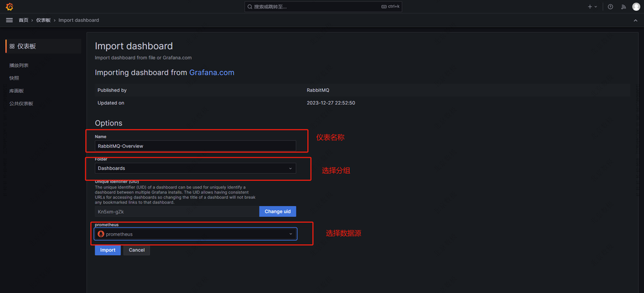Open the hamburger navigation menu

point(10,20)
